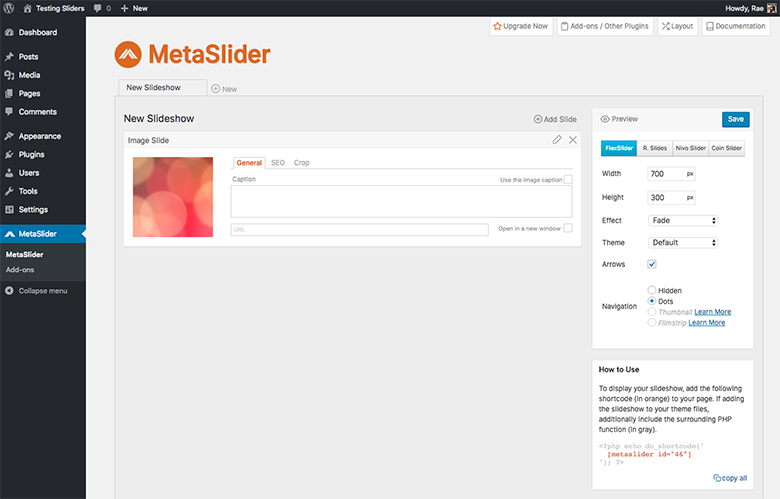780x499 pixels.
Task: Select the Filmstrip navigation radio
Action: (652, 323)
